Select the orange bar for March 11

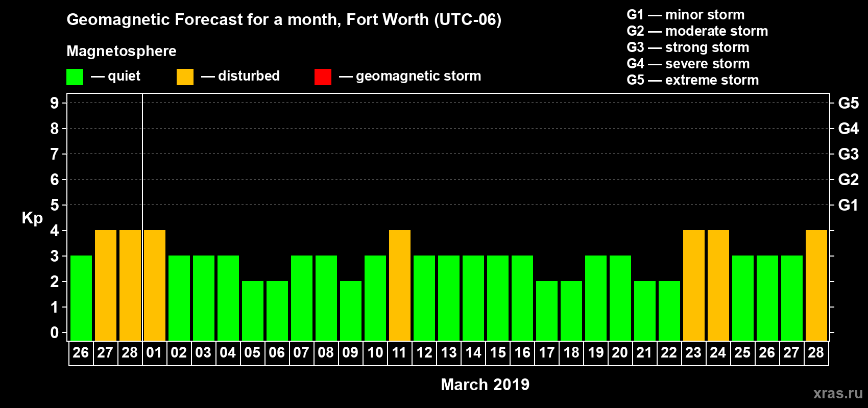[x=400, y=285]
